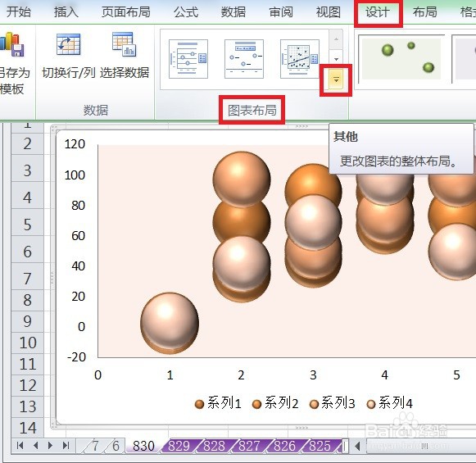Go to last sheet tab arrow
The height and width of the screenshot is (463, 476).
coord(66,446)
